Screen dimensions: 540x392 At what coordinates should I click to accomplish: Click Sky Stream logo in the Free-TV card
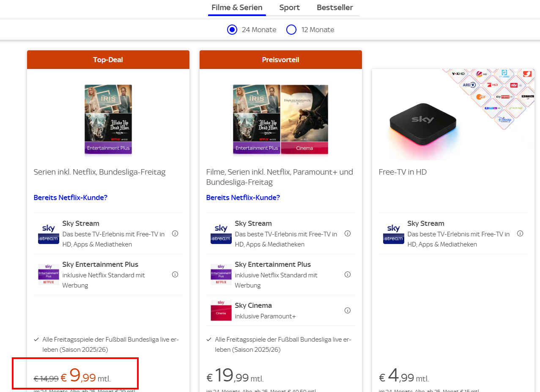click(394, 234)
